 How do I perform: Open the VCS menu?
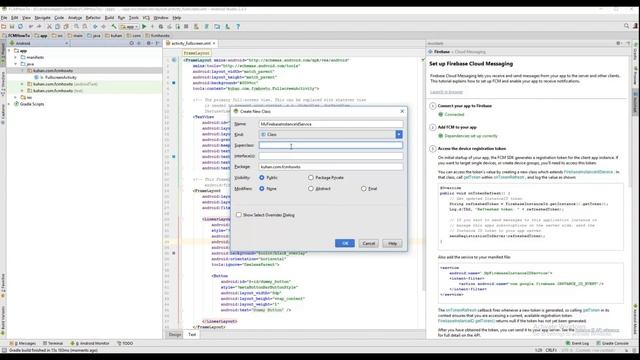pyautogui.click(x=146, y=18)
